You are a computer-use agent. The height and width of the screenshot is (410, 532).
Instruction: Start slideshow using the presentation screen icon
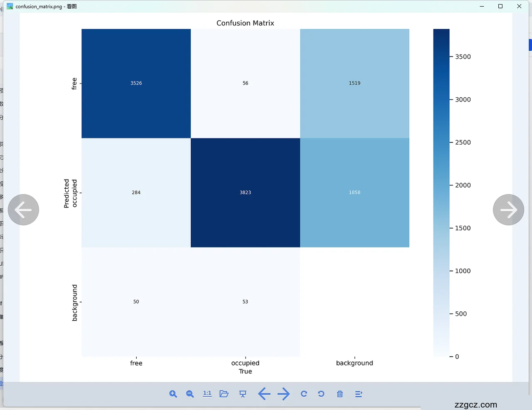point(243,394)
